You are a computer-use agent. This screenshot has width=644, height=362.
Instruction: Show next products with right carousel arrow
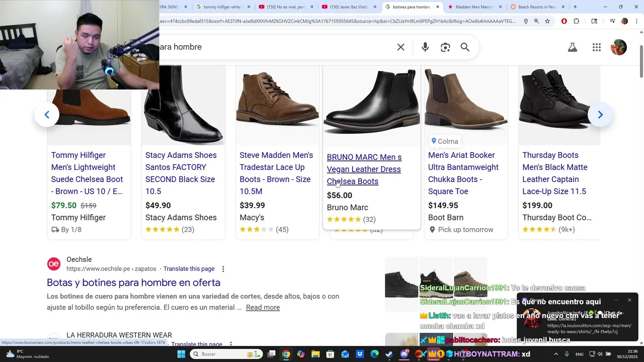pyautogui.click(x=600, y=115)
